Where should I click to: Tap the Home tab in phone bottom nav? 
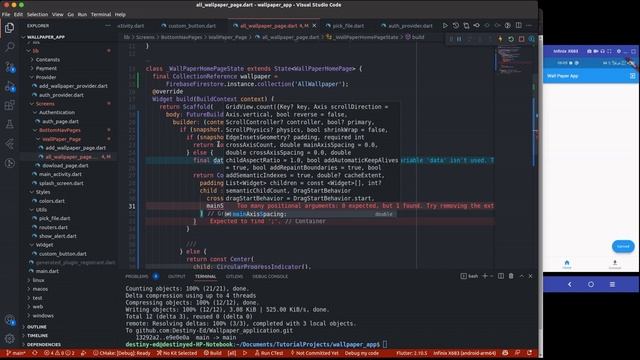567,264
